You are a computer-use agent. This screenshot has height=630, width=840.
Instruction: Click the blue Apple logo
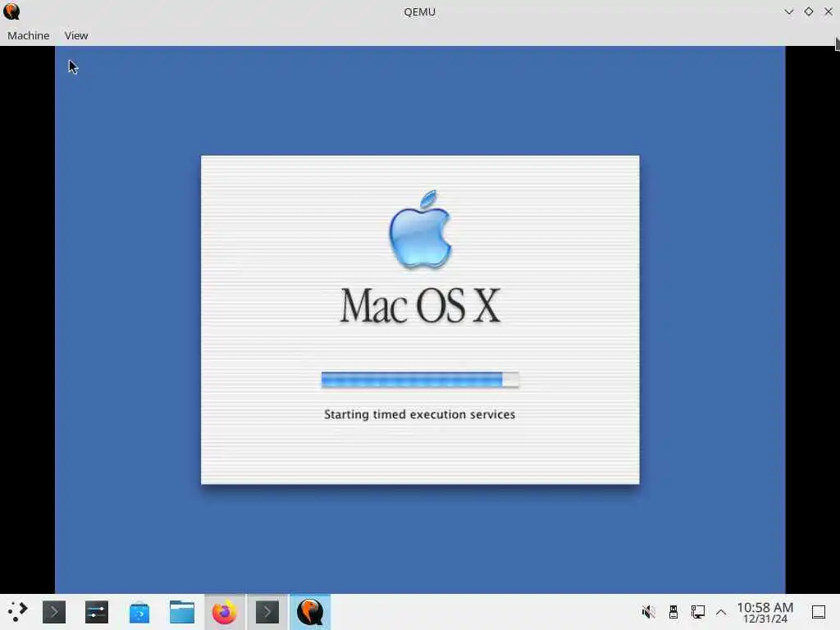click(421, 229)
